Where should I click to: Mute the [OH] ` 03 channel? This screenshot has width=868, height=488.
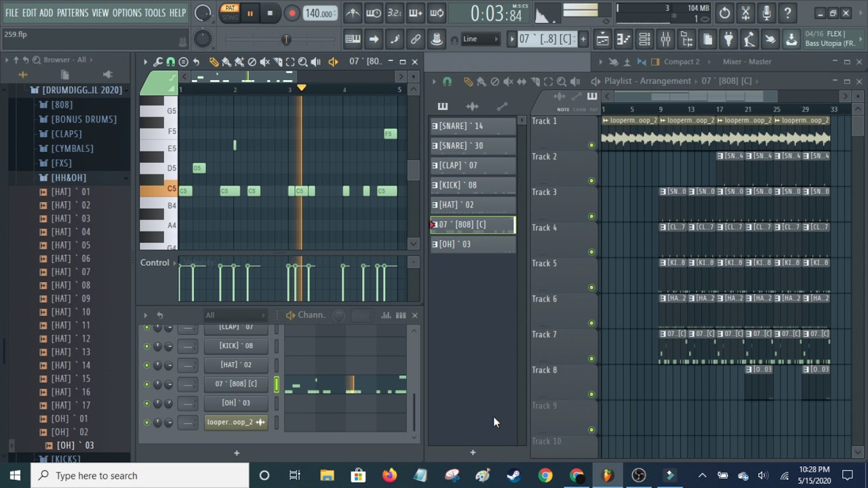[x=146, y=403]
